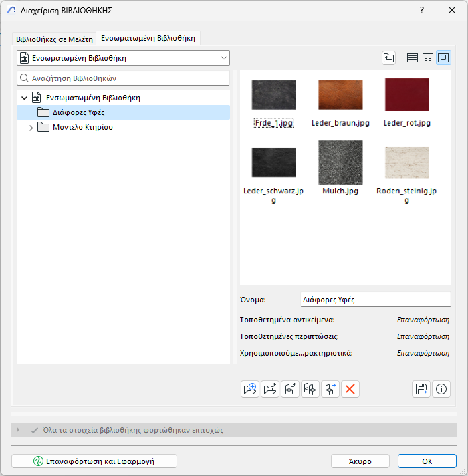Select Frde_1.jpg thumbnail
468x476 pixels.
[273, 94]
